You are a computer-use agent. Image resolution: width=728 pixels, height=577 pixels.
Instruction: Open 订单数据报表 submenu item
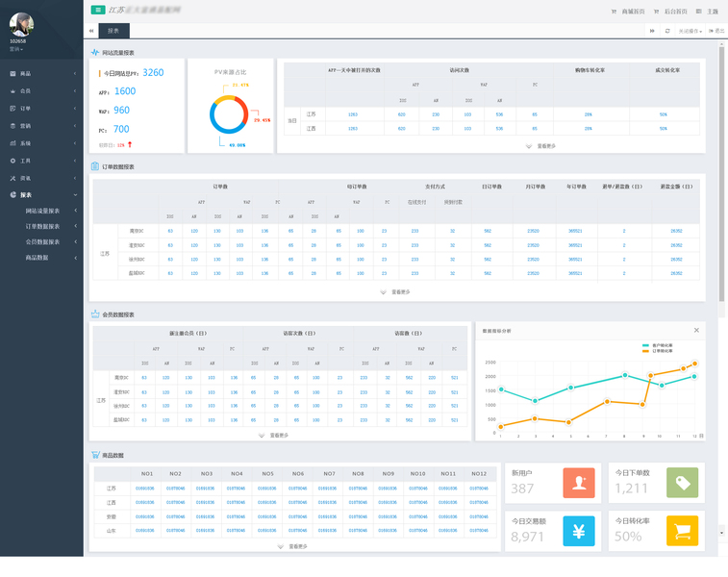[42, 227]
